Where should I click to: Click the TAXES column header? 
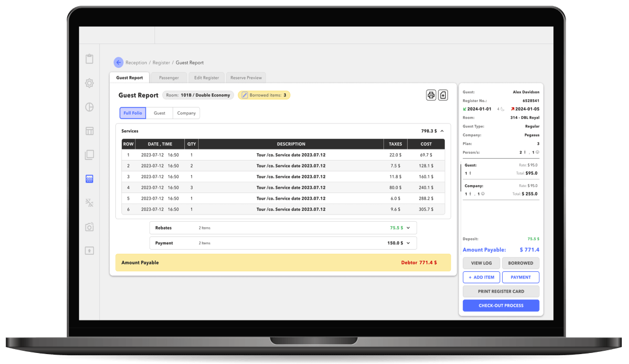tap(396, 144)
